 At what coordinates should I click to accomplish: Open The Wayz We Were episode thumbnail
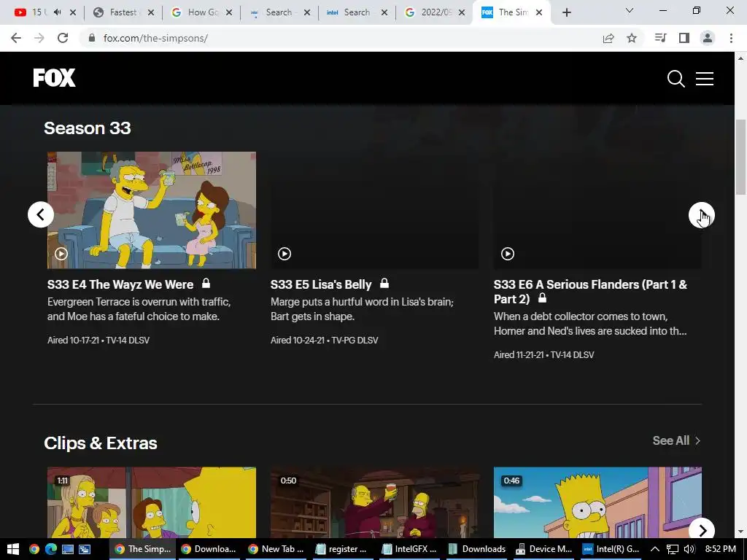click(x=152, y=210)
